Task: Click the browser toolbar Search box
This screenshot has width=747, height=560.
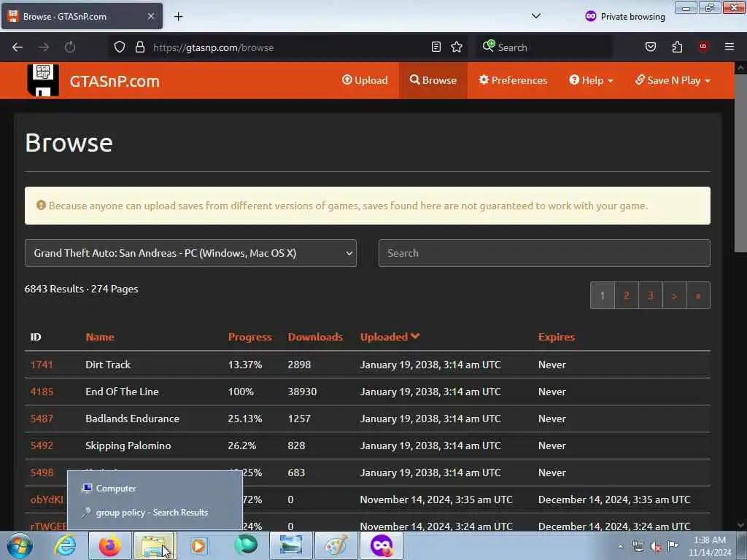Action: pos(544,47)
